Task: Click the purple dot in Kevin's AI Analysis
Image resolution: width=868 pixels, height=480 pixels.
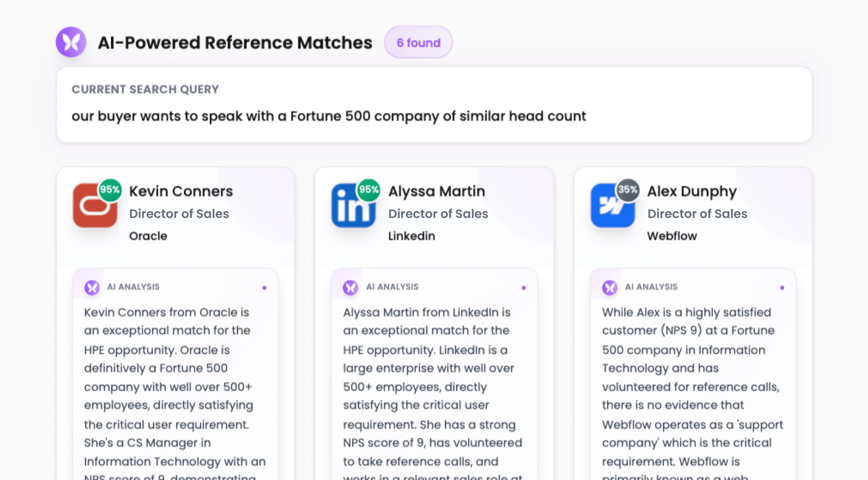Action: (x=265, y=288)
